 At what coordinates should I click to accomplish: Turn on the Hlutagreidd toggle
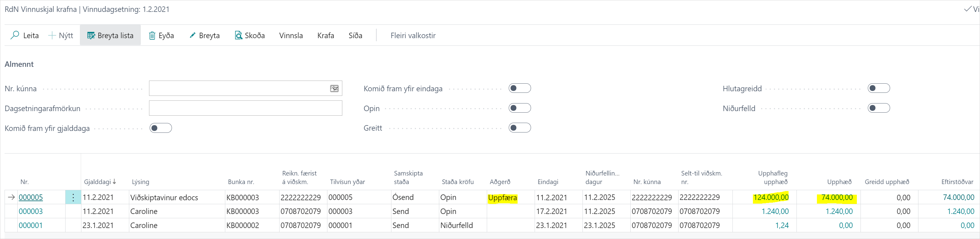pos(878,89)
